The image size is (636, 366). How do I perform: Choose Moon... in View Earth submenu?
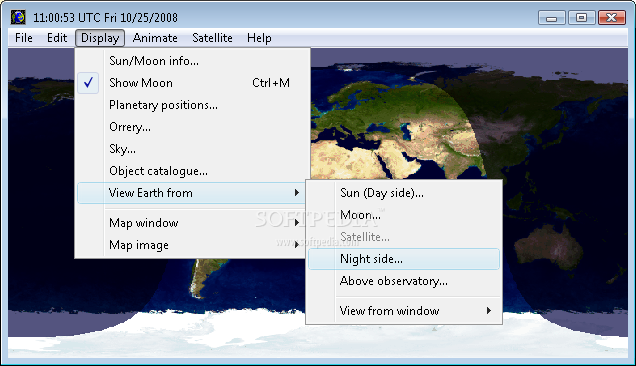tap(404, 215)
